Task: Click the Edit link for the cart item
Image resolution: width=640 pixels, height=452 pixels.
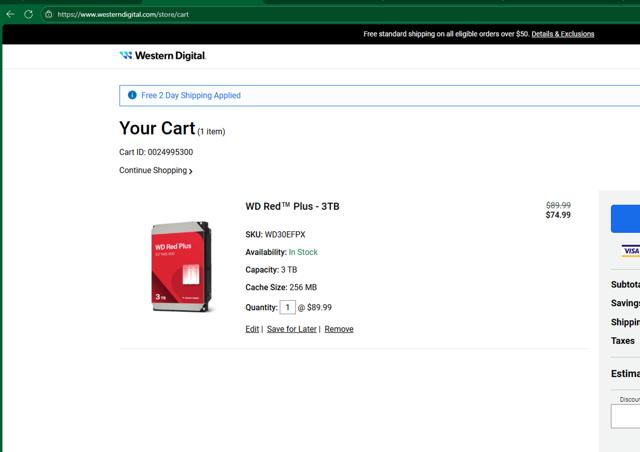Action: coord(252,329)
